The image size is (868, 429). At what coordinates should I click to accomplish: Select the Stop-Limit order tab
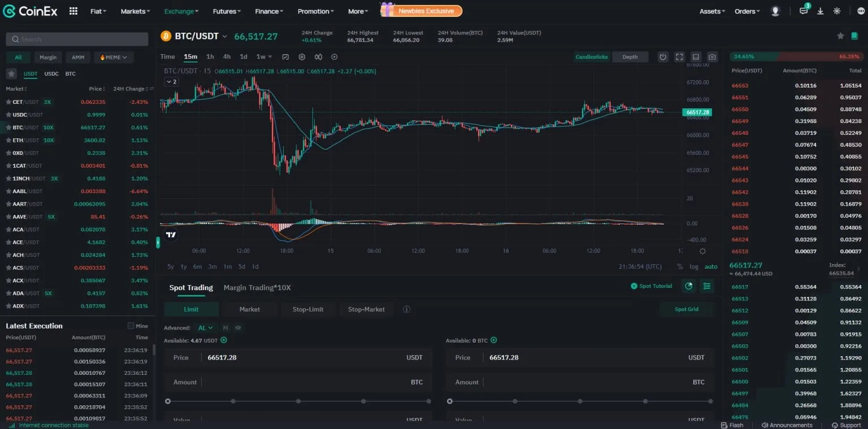(308, 309)
